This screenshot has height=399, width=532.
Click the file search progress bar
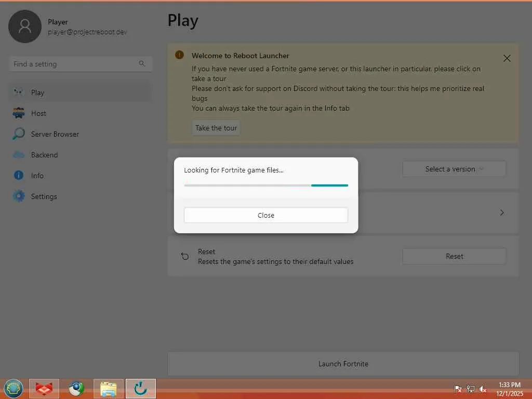[265, 185]
